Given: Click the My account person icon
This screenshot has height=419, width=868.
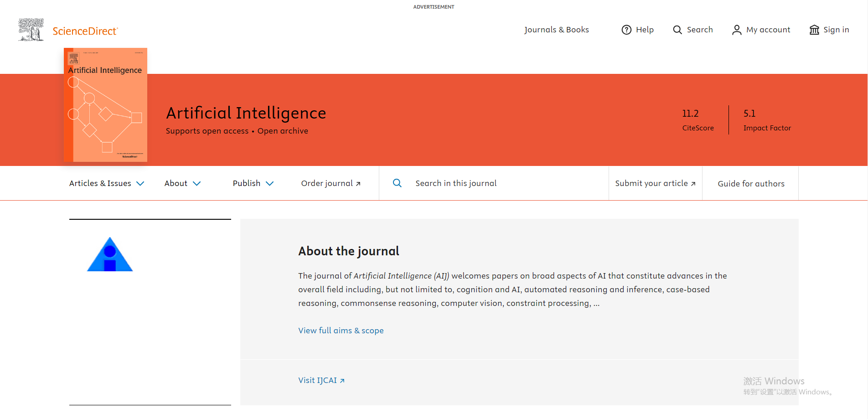Looking at the screenshot, I should 737,30.
